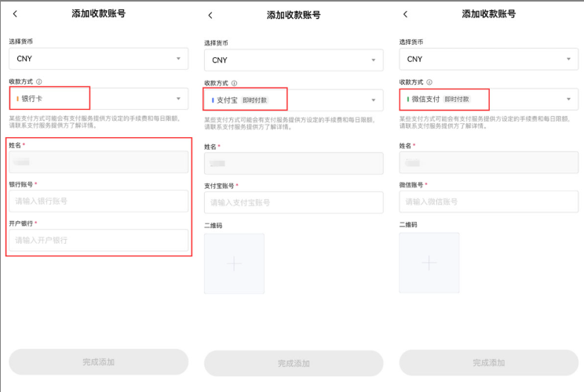
Task: Go back from the WeChat Pay (微信支付) screen
Action: tap(405, 15)
